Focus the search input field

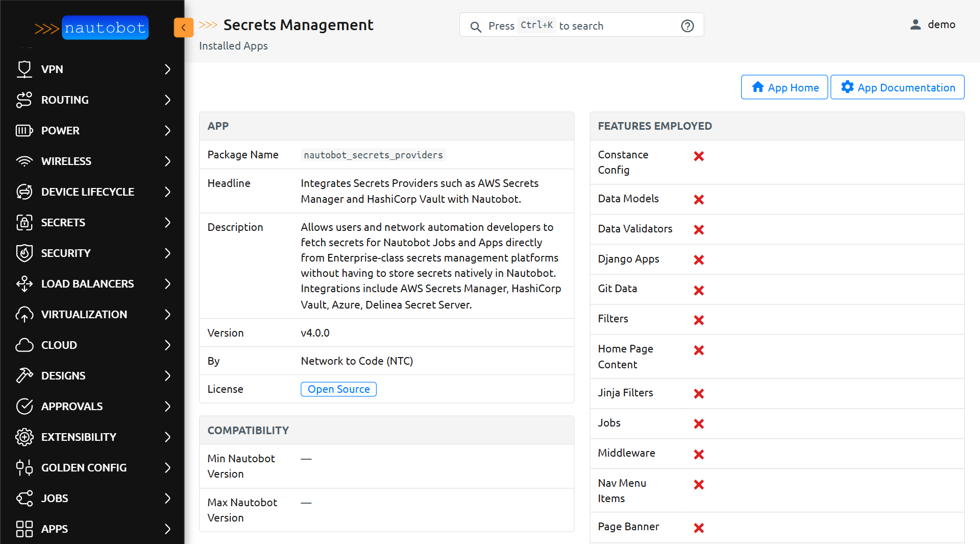click(x=581, y=26)
